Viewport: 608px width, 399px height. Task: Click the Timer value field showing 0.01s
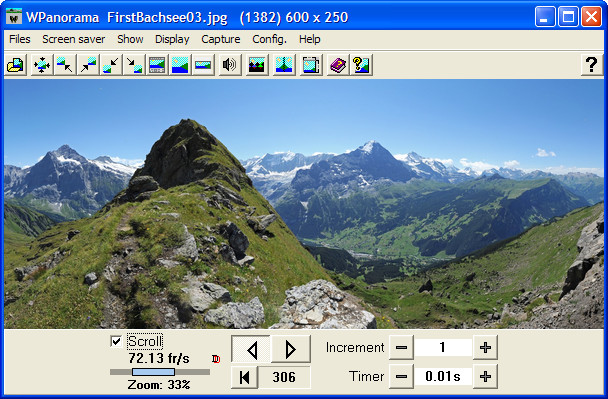tap(443, 376)
